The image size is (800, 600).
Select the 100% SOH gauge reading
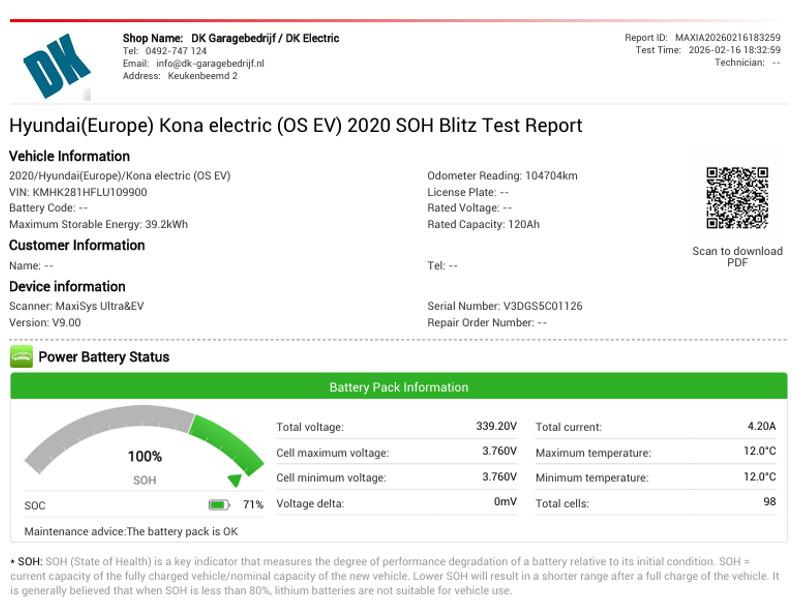[145, 456]
